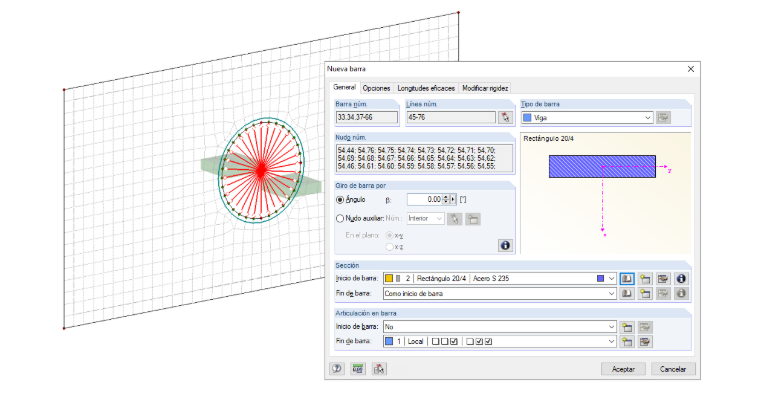Edit section for Inicio de barra in Sección
Viewport: 760px width, 420px height.
(x=663, y=279)
